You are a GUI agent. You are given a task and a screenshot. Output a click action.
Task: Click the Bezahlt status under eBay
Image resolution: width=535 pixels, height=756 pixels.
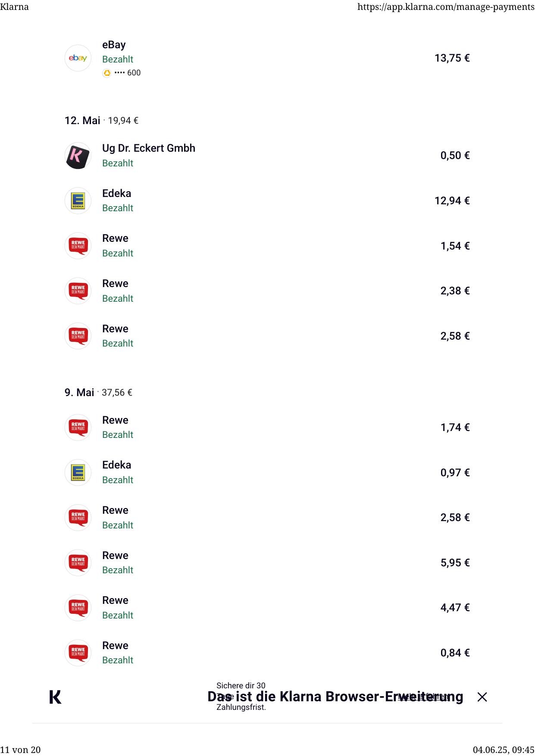(118, 59)
